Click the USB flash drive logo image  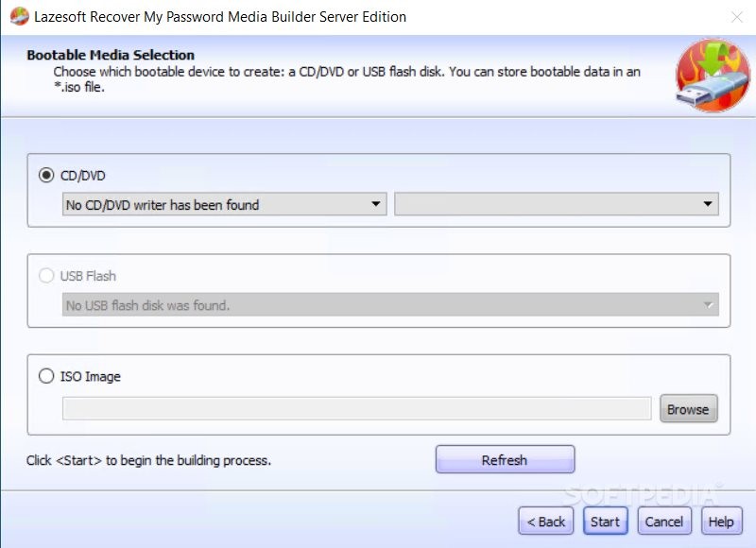(x=713, y=76)
